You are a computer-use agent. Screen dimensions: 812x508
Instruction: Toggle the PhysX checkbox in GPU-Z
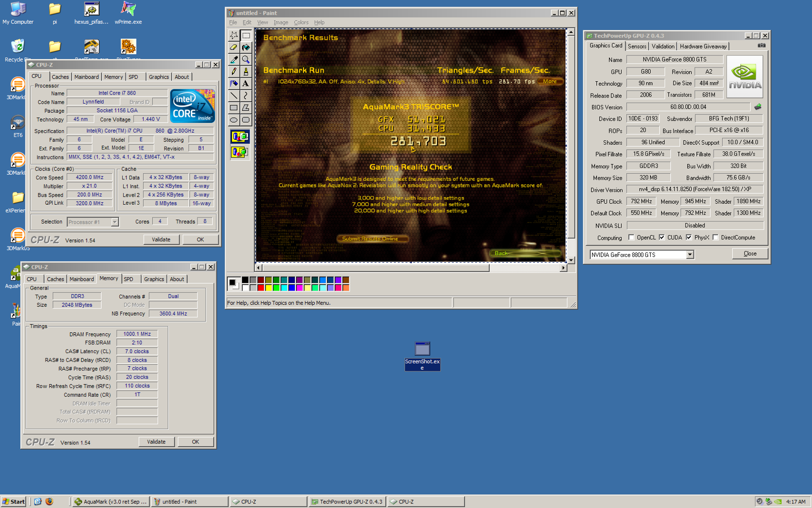[689, 237]
